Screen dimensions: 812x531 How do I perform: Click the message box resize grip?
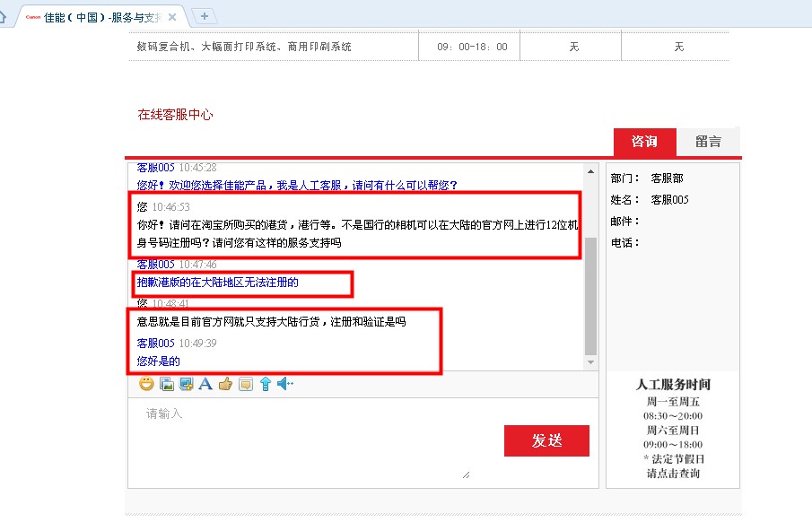tap(466, 474)
